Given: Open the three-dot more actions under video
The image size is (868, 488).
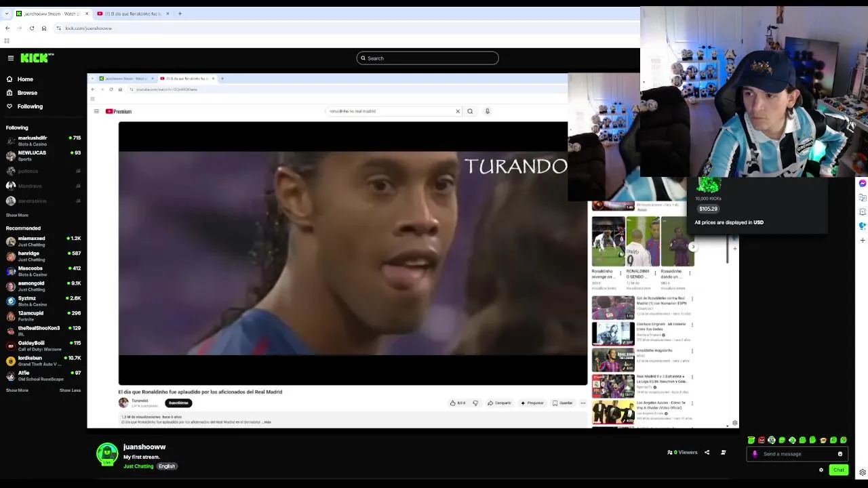Looking at the screenshot, I should pyautogui.click(x=583, y=403).
